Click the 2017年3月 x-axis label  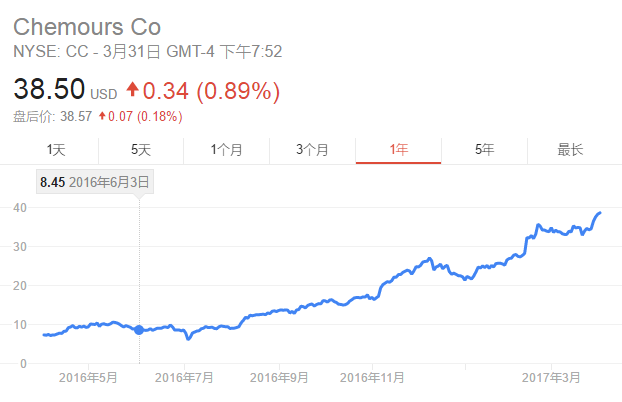tap(551, 377)
